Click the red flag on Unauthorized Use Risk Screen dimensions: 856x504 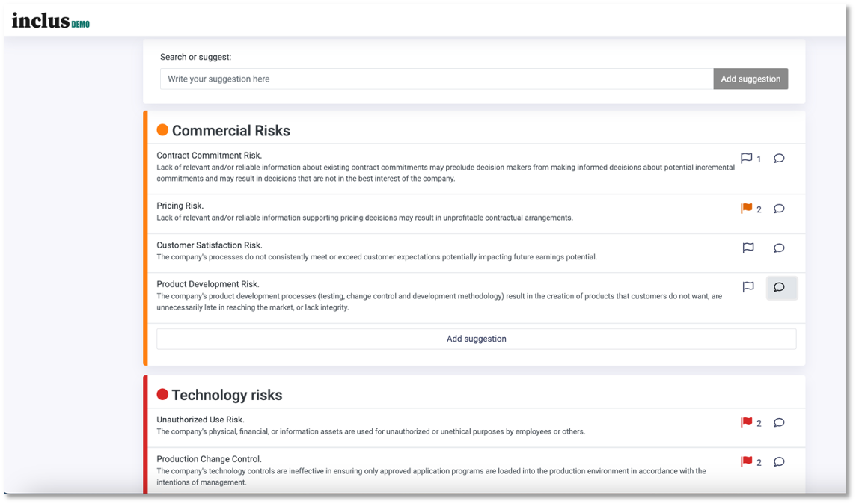click(x=746, y=422)
